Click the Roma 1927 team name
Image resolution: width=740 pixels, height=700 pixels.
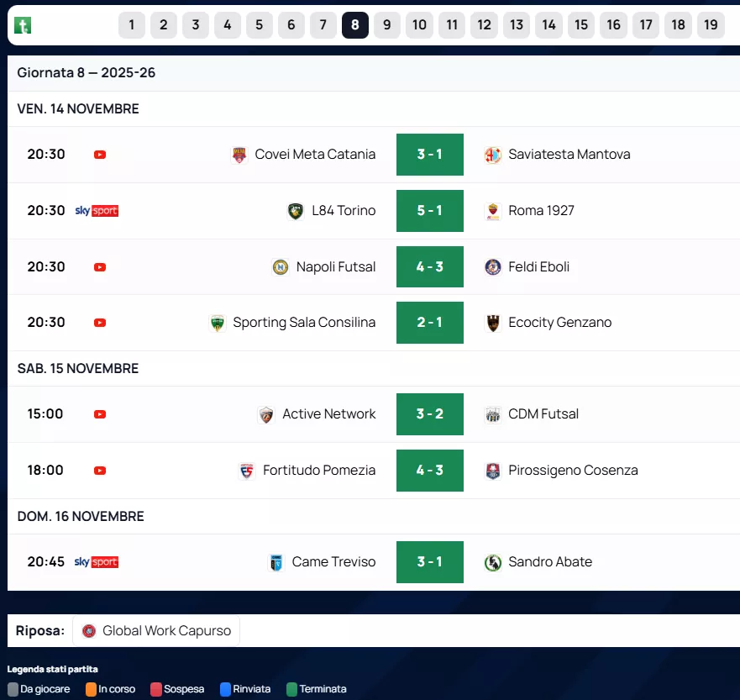[541, 211]
